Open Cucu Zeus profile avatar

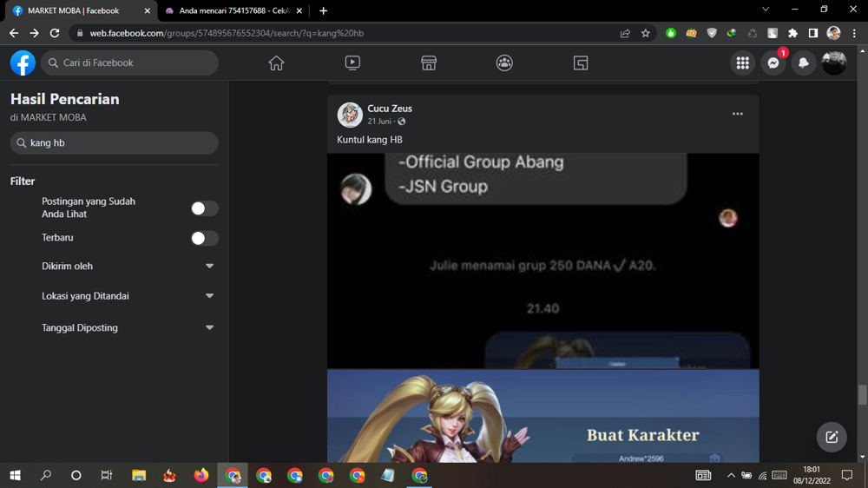coord(350,115)
